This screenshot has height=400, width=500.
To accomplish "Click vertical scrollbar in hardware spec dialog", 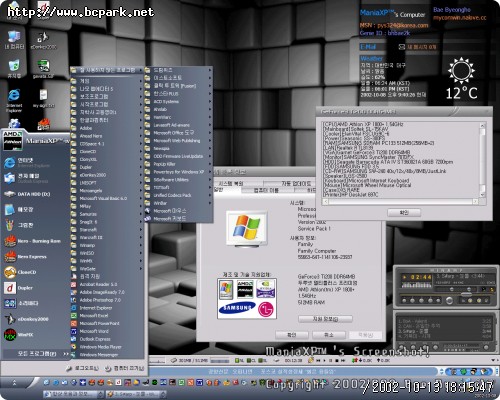I will click(482, 160).
